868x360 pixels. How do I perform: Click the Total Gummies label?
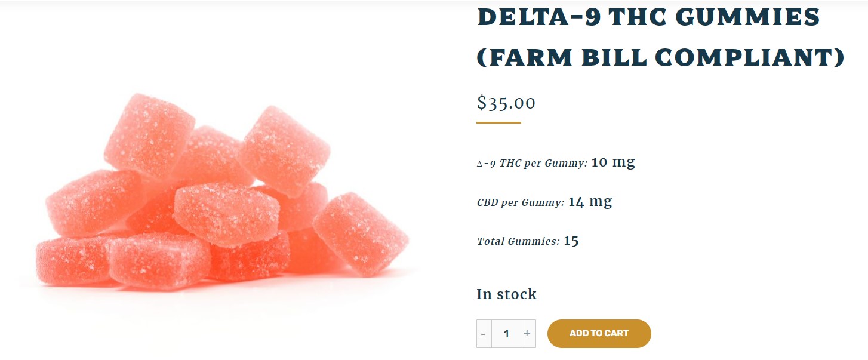point(518,242)
